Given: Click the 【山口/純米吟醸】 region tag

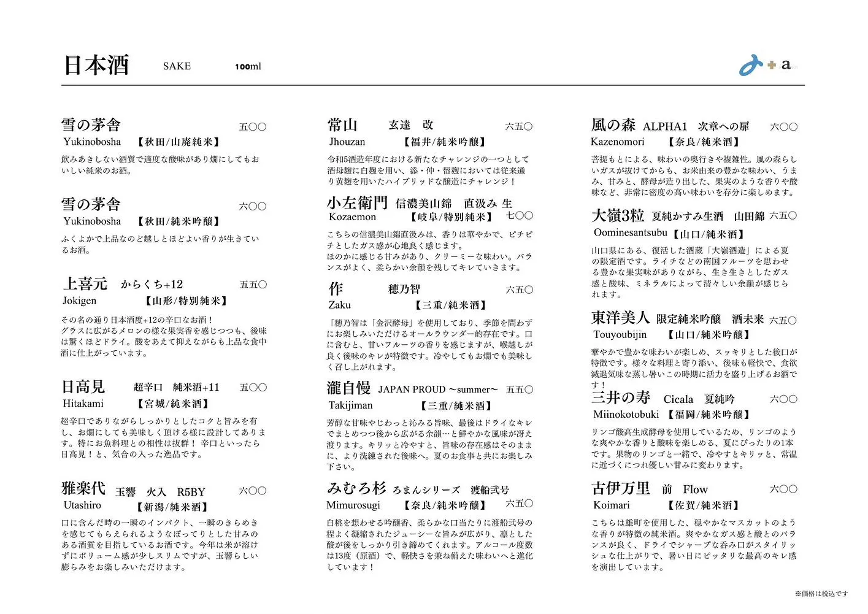Looking at the screenshot, I should 709,335.
